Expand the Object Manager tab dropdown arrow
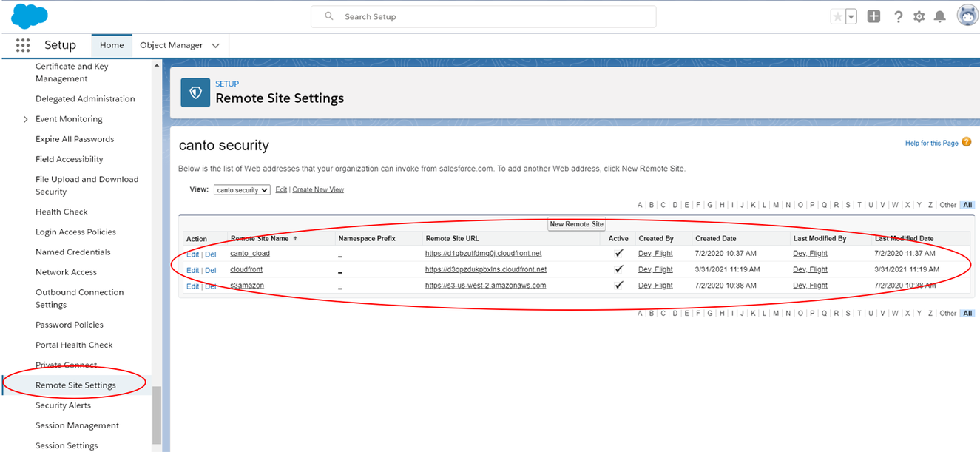 point(215,46)
